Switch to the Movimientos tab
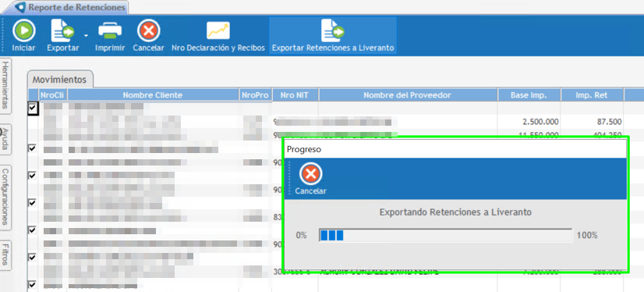Screen dimensions: 644x292 (x=60, y=79)
